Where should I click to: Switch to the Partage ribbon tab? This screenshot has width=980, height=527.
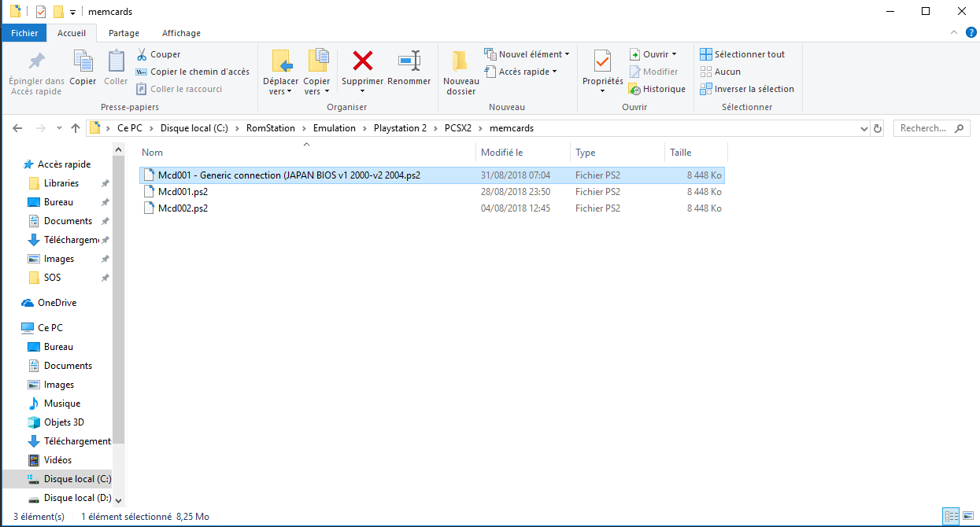[124, 33]
